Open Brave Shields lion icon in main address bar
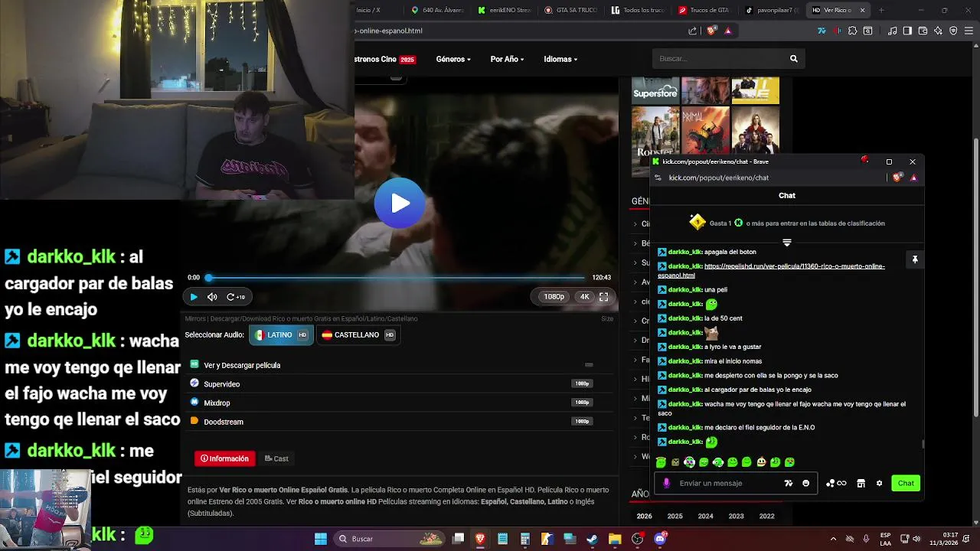The height and width of the screenshot is (551, 980). tap(711, 31)
